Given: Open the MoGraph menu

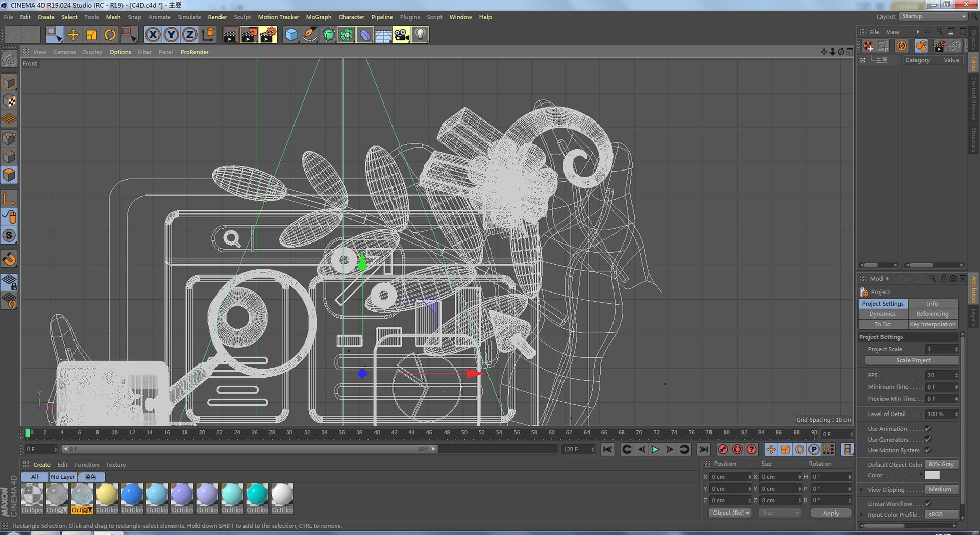Looking at the screenshot, I should click(x=318, y=17).
